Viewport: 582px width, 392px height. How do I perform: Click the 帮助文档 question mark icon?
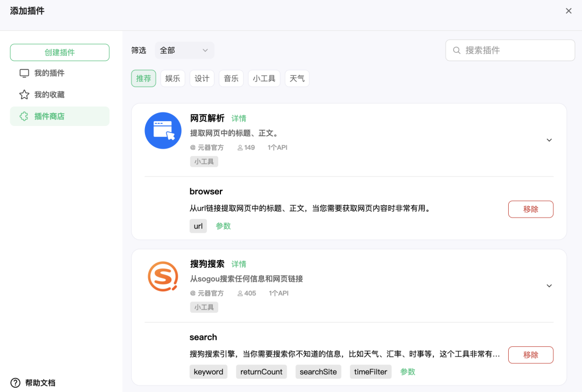click(x=16, y=383)
